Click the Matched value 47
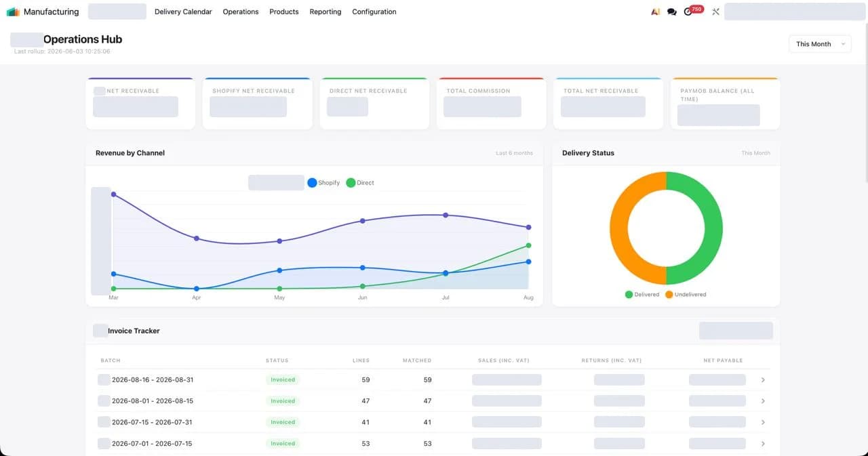Screen dimensions: 868x456 (427, 401)
